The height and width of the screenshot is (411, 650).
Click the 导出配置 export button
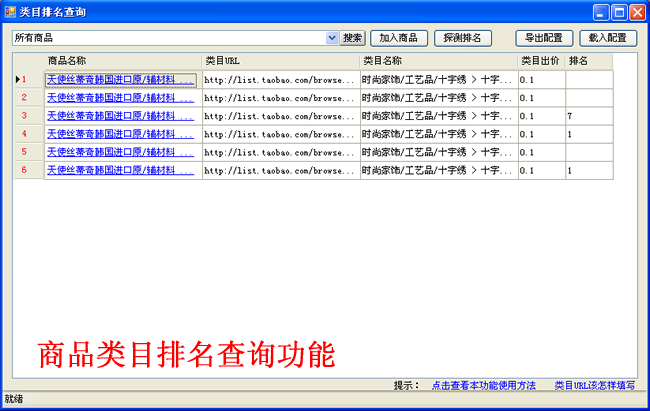[544, 38]
